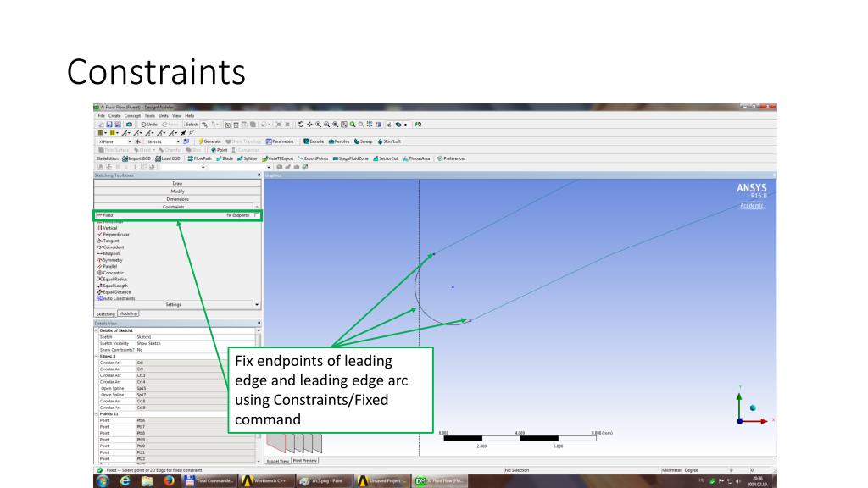The image size is (868, 488).
Task: Click the Rotate view icon
Action: tap(301, 125)
